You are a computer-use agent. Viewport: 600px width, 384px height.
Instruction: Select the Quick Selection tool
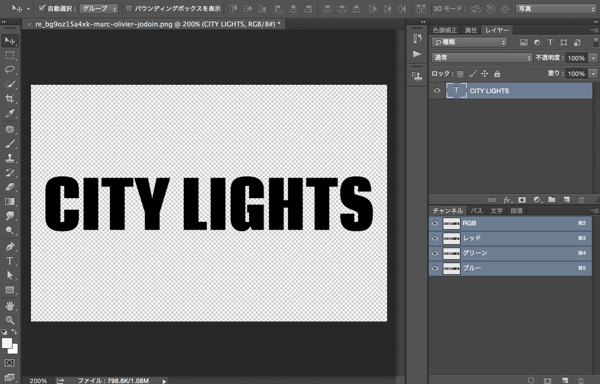(x=10, y=84)
